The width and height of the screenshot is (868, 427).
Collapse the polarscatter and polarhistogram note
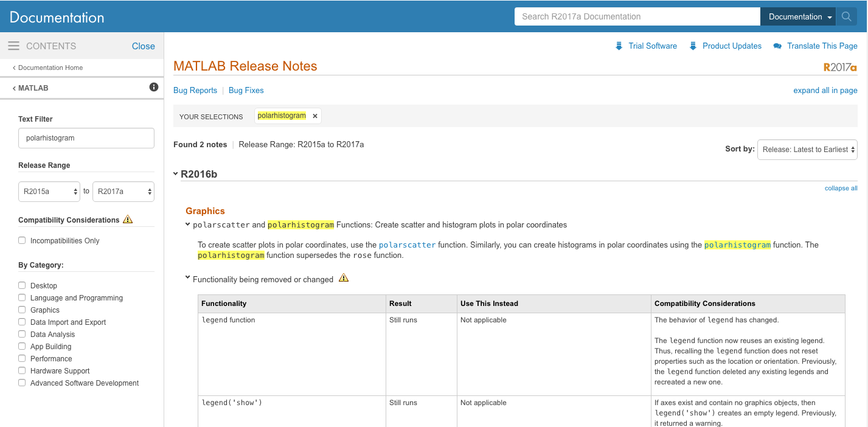pyautogui.click(x=188, y=224)
